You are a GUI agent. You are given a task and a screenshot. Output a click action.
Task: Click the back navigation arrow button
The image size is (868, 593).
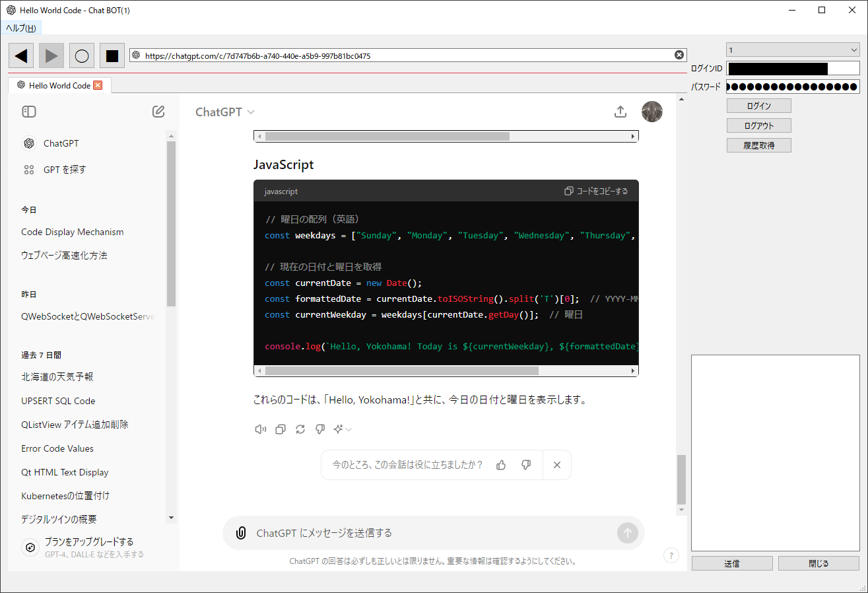[21, 56]
